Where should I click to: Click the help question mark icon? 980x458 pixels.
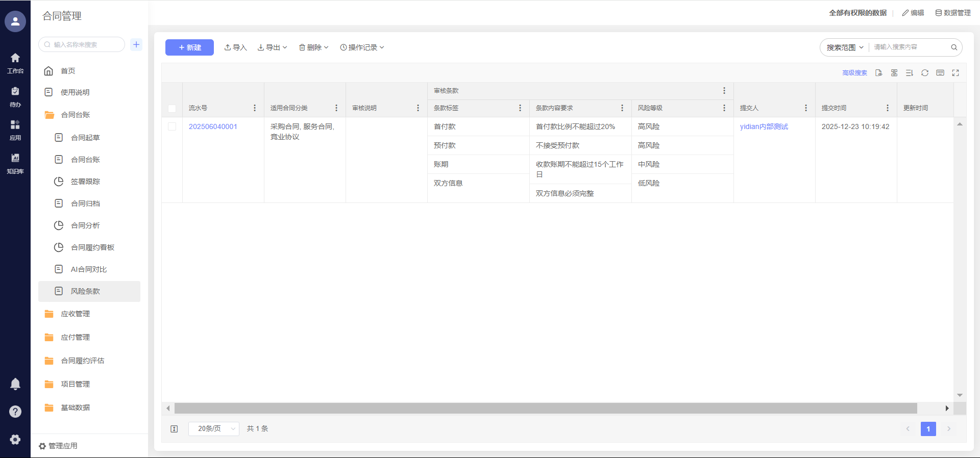pyautogui.click(x=15, y=412)
